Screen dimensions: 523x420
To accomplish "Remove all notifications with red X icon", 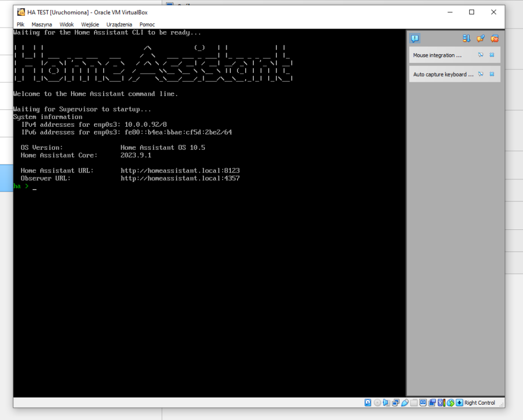I will (494, 38).
